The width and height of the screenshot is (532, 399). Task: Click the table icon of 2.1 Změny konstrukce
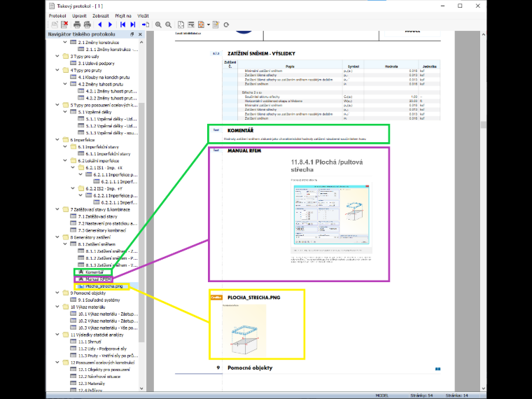73,43
